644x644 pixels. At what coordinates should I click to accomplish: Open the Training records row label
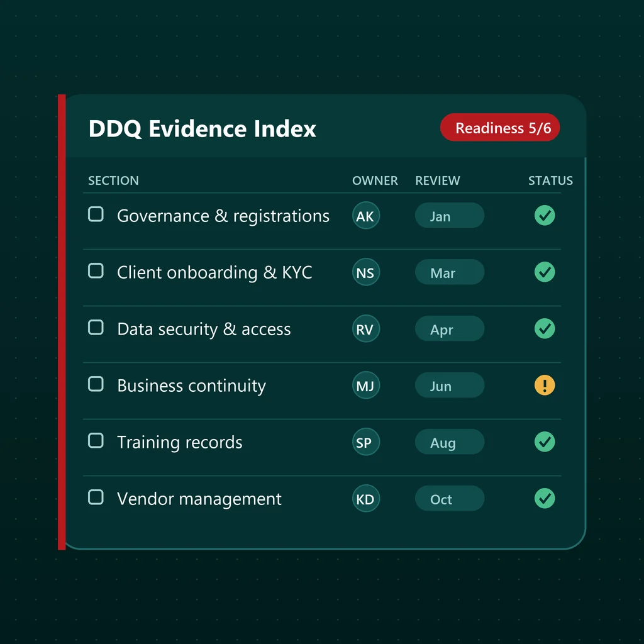[179, 443]
